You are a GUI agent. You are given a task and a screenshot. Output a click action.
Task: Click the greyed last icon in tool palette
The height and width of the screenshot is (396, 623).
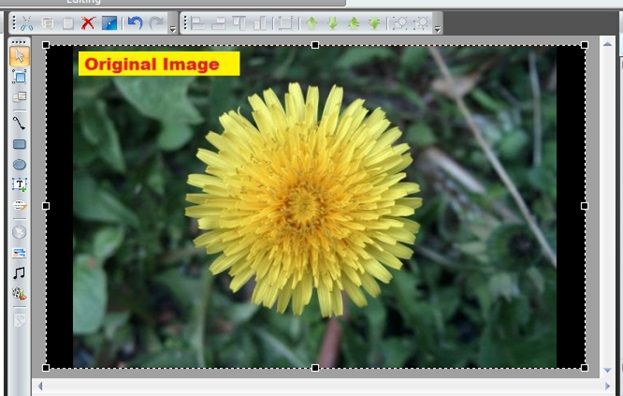click(19, 320)
